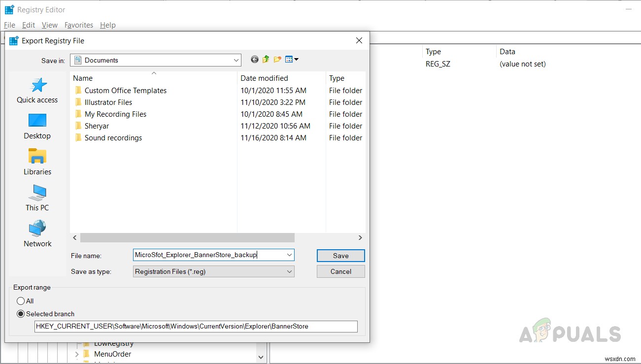Open the Edit menu
Viewport: 641px width, 364px height.
29,25
